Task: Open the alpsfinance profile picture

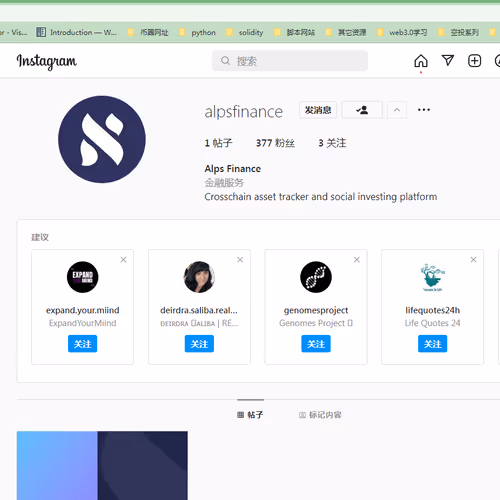Action: (102, 139)
